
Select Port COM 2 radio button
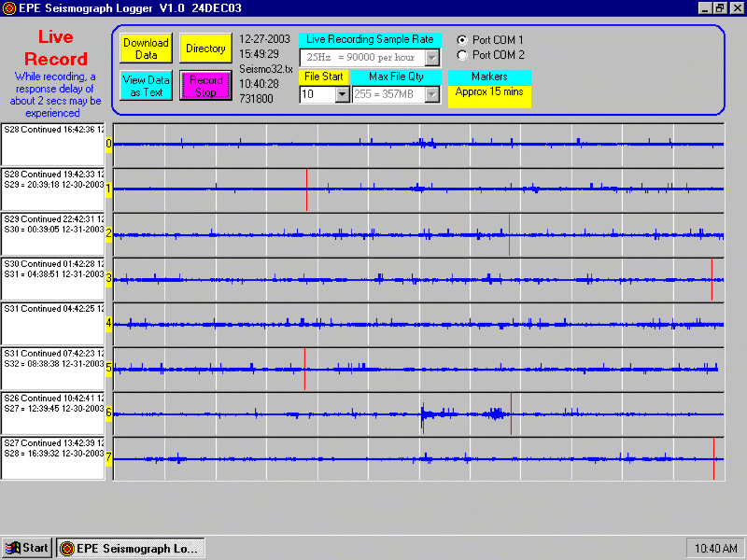coord(462,55)
